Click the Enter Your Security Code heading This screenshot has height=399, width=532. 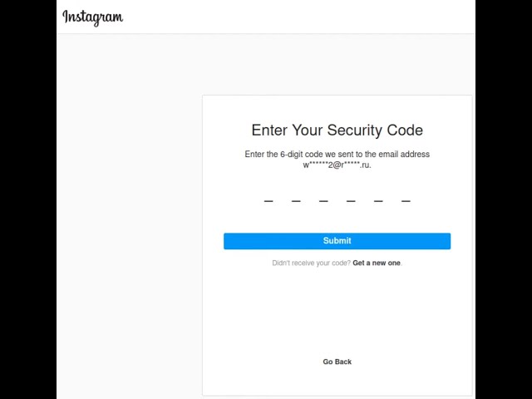337,131
